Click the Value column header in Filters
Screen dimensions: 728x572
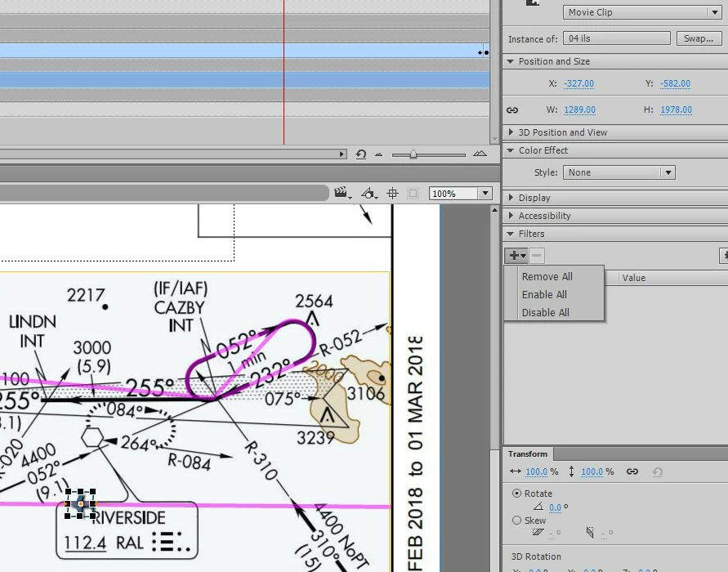(x=634, y=278)
